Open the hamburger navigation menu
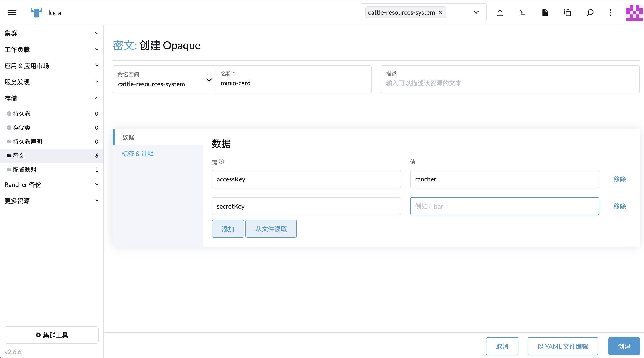The height and width of the screenshot is (358, 644). click(x=12, y=12)
